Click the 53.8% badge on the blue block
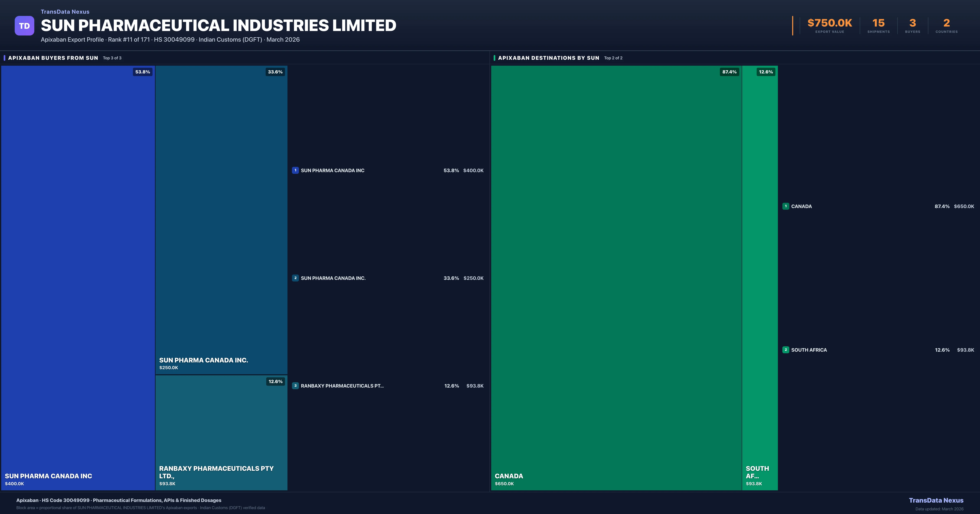Image resolution: width=980 pixels, height=514 pixels. click(x=142, y=71)
